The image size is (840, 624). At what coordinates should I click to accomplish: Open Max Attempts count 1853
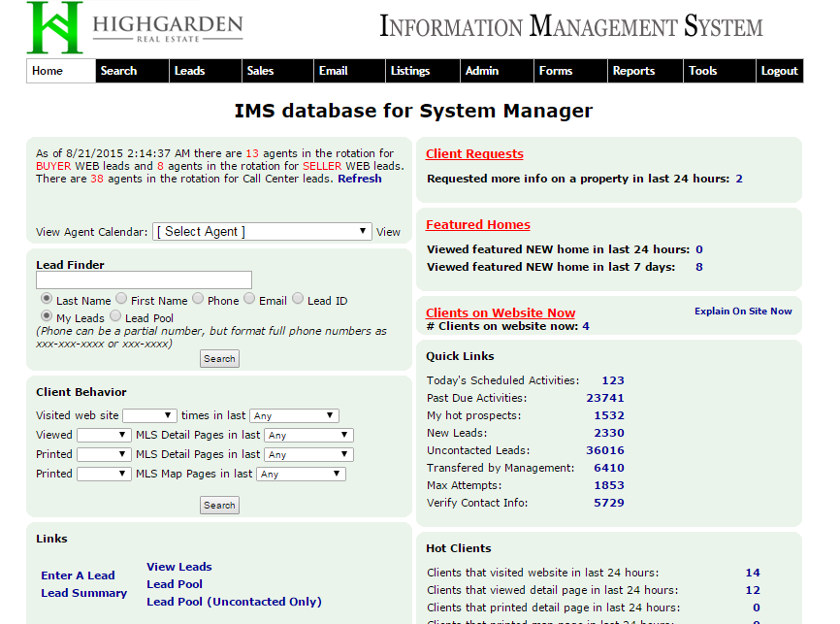[609, 485]
